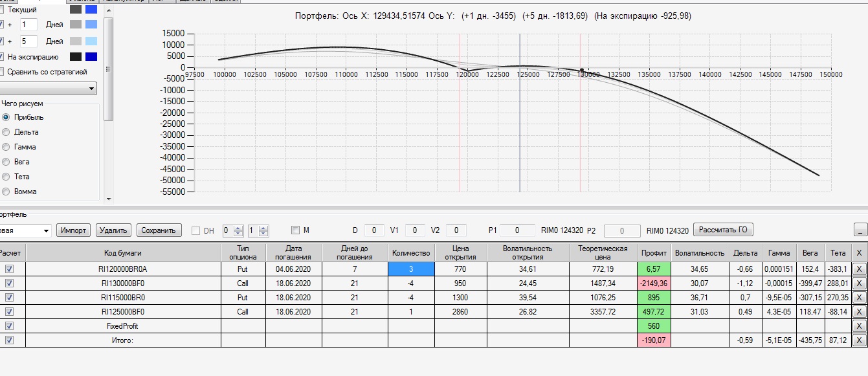868x376 pixels.
Task: Select the security code cell RI125000BF0
Action: (x=123, y=311)
